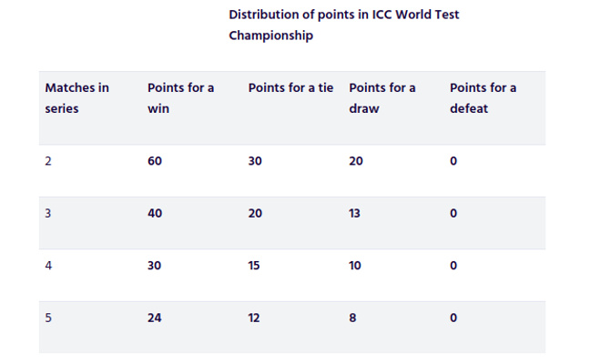The height and width of the screenshot is (364, 600).
Task: Select the 15 tie points cell
Action: (255, 266)
